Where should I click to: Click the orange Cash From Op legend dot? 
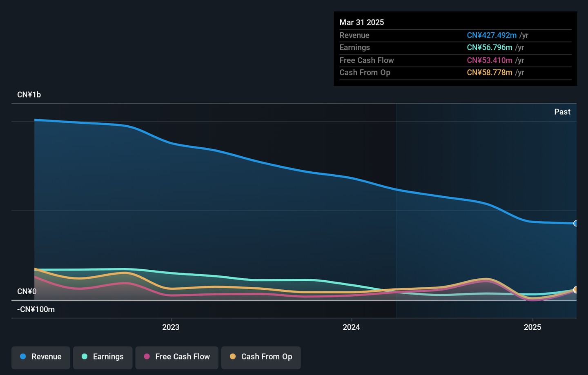coord(233,357)
